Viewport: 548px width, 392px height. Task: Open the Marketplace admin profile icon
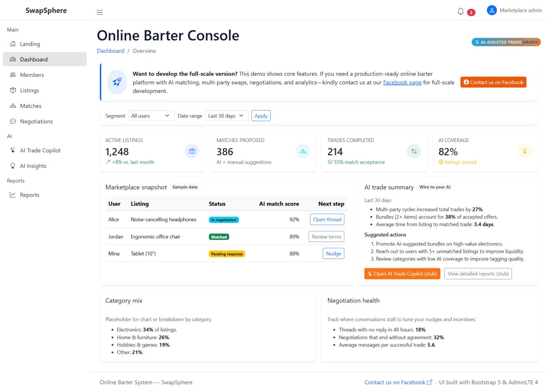pos(492,10)
